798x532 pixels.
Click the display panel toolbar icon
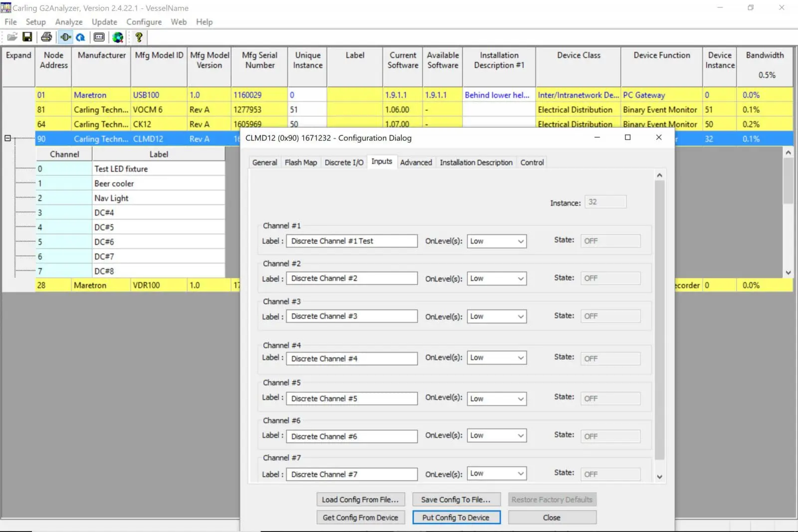click(99, 37)
